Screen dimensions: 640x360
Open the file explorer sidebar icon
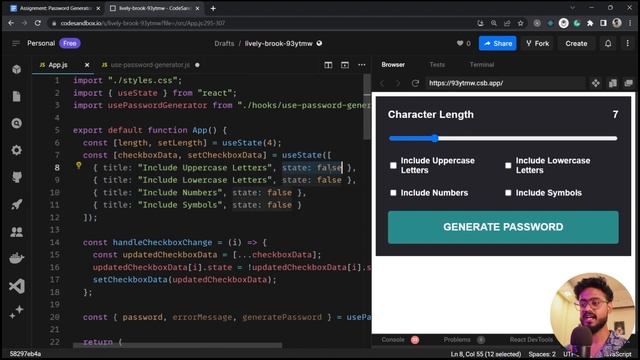click(x=17, y=96)
